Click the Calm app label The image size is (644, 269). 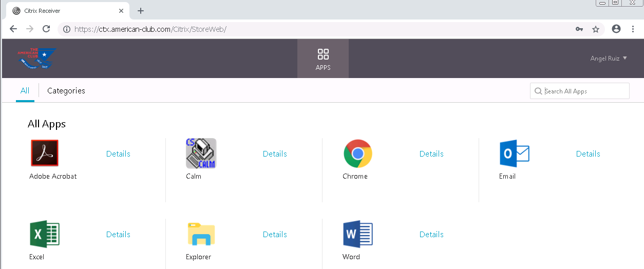tap(194, 176)
